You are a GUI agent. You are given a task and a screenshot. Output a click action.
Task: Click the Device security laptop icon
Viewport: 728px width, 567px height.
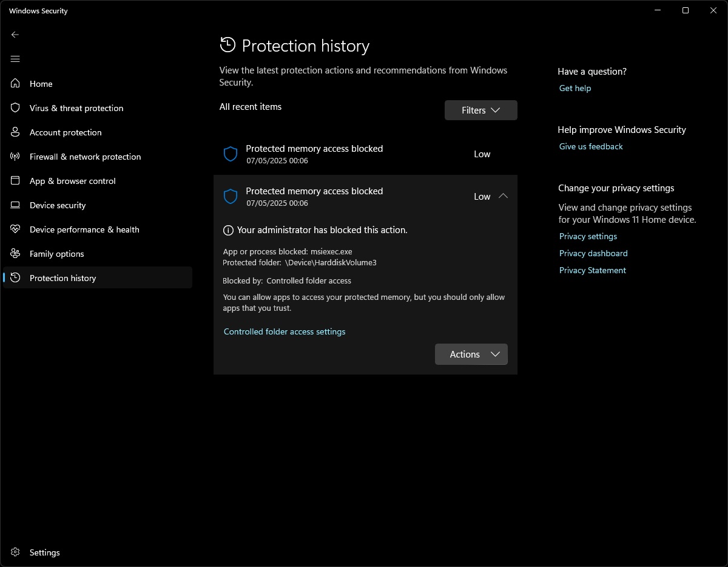[16, 205]
